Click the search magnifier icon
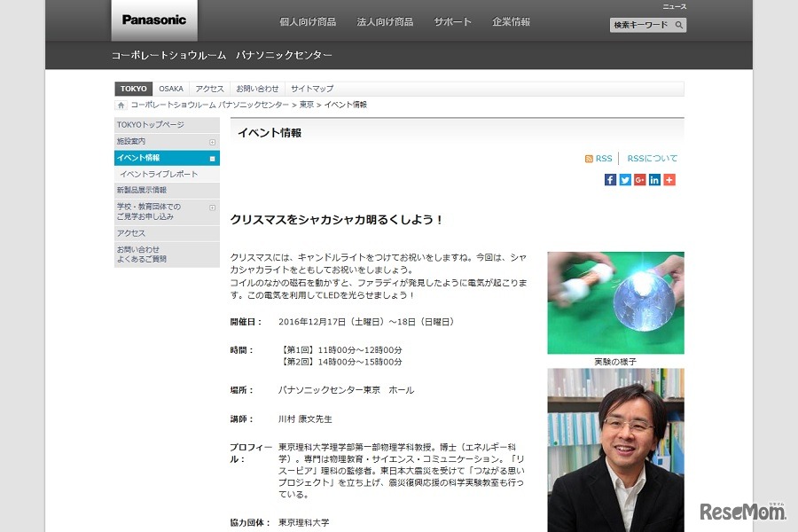This screenshot has height=532, width=798. pyautogui.click(x=678, y=25)
